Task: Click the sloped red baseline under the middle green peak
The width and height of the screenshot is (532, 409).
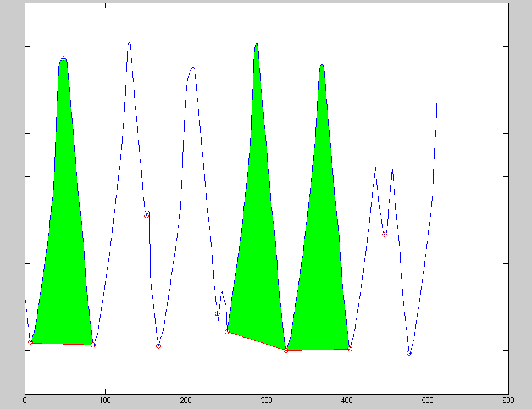Action: [x=256, y=341]
